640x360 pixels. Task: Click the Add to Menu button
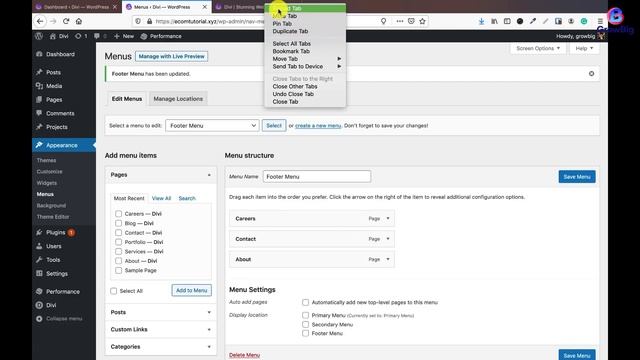[191, 290]
